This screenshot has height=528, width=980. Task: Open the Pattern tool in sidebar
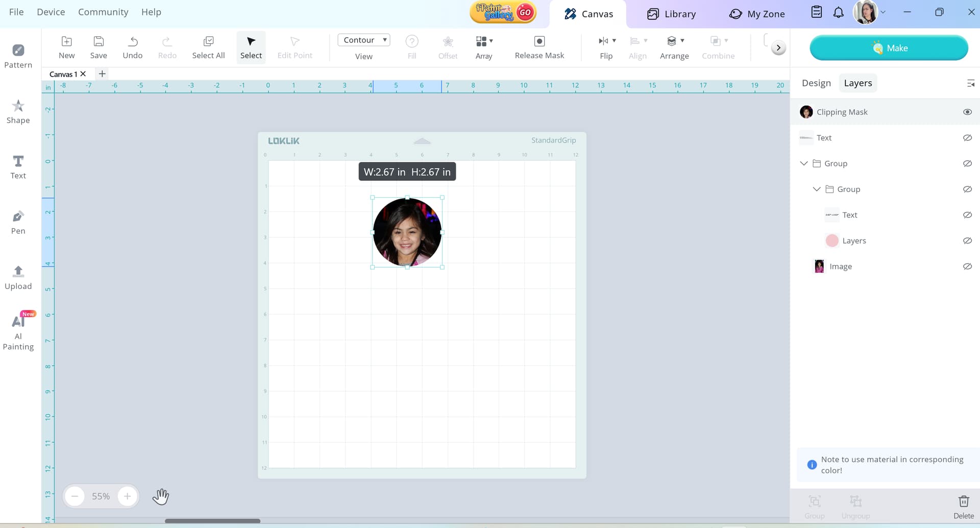(x=18, y=56)
